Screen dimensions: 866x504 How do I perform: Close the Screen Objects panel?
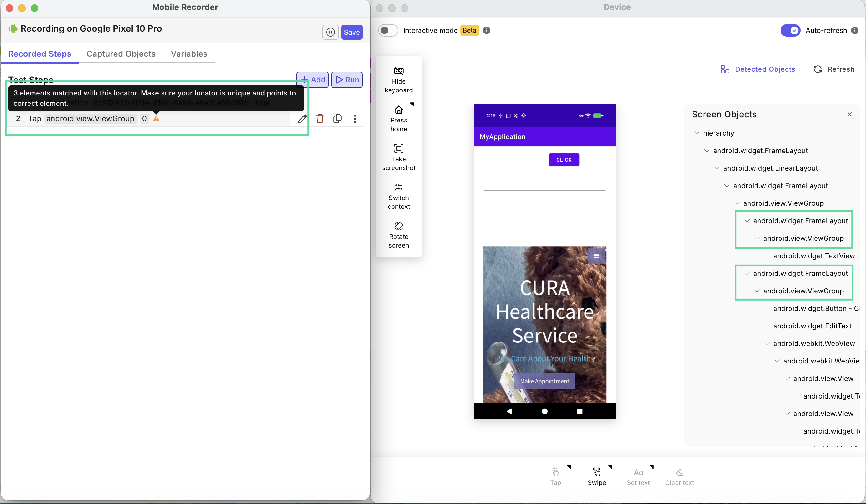pyautogui.click(x=849, y=114)
